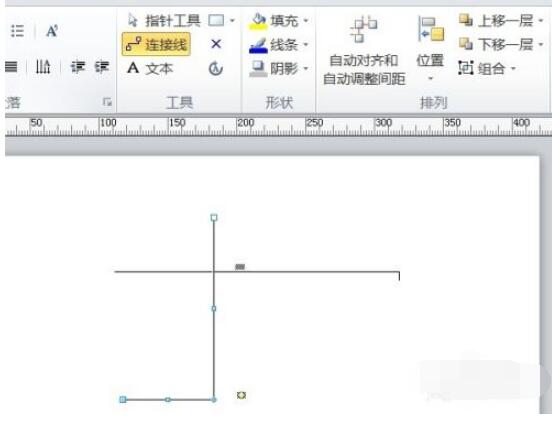The width and height of the screenshot is (552, 423).
Task: Click the decrease indent icon
Action: click(x=78, y=67)
